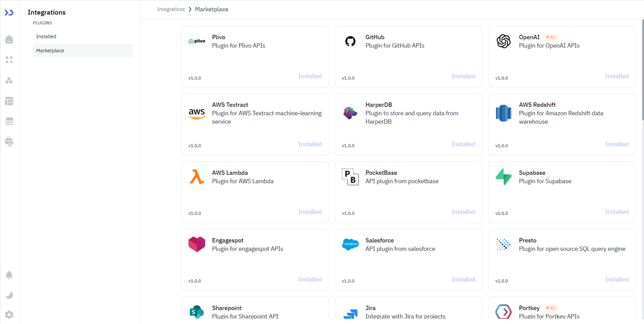644x324 pixels.
Task: Click Installed on AWS Textract card
Action: pyautogui.click(x=310, y=144)
